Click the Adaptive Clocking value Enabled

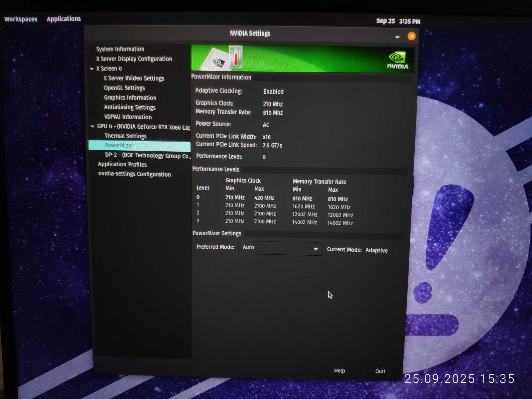pyautogui.click(x=273, y=92)
